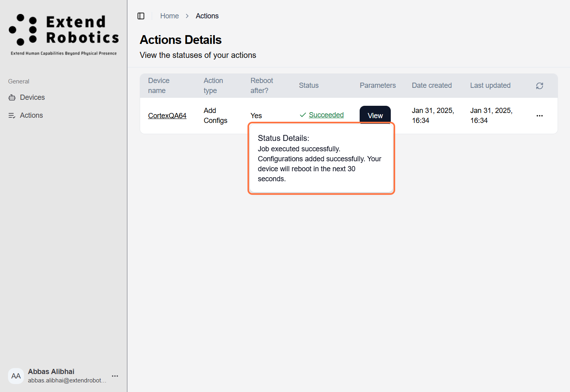Open user account options ellipsis
This screenshot has height=392, width=570.
115,376
